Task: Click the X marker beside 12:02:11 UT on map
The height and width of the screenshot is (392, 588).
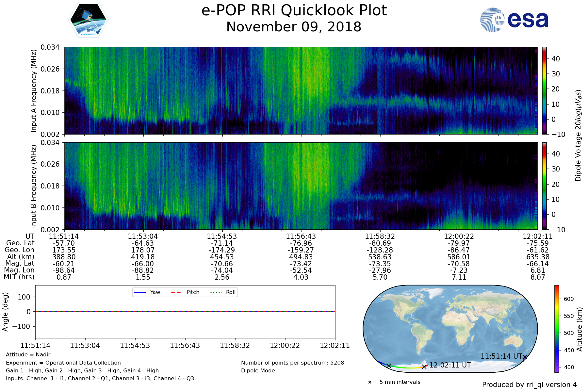Action: click(424, 367)
